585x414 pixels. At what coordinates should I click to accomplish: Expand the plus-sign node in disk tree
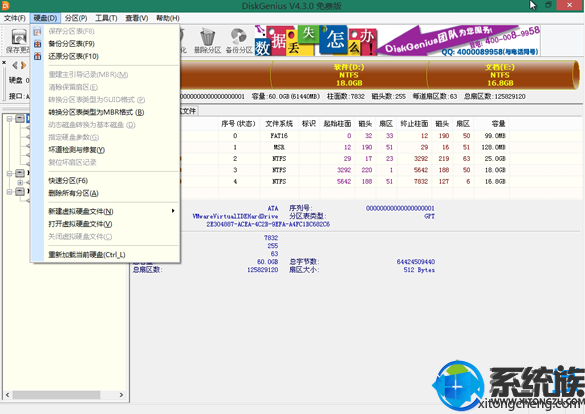point(20,183)
